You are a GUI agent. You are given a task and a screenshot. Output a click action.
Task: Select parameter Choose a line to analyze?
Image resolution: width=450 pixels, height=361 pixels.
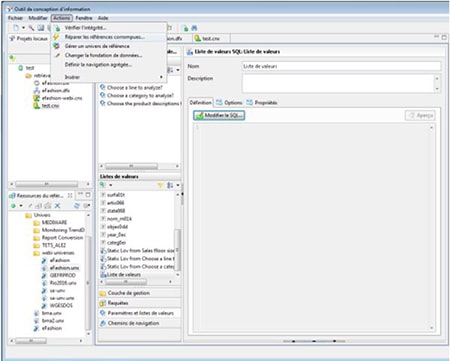tap(135, 88)
